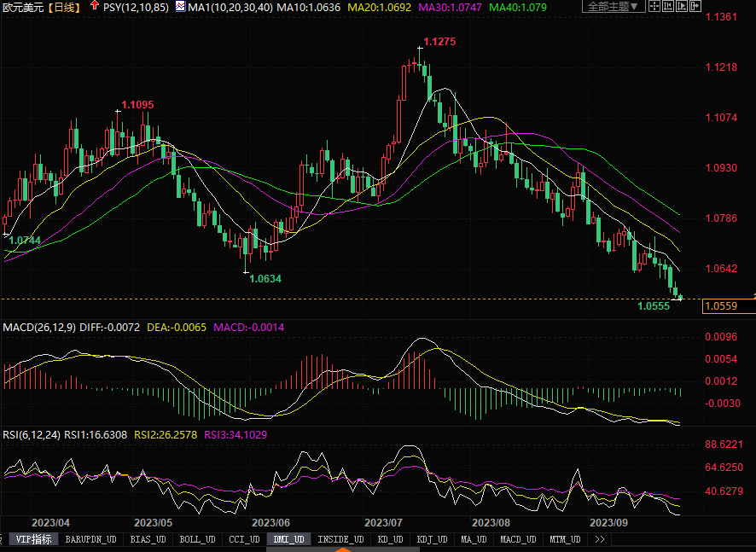This screenshot has width=756, height=552.
Task: Click the MA1 indicator chart icon
Action: (x=180, y=7)
